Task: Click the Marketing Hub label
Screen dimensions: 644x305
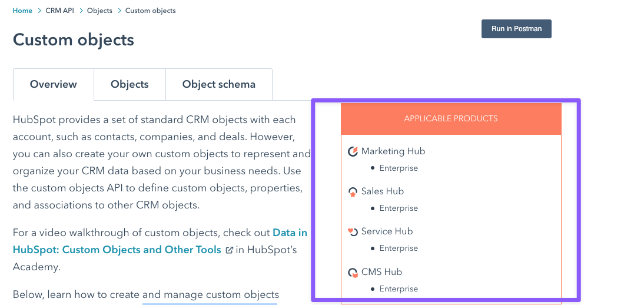Action: 393,151
